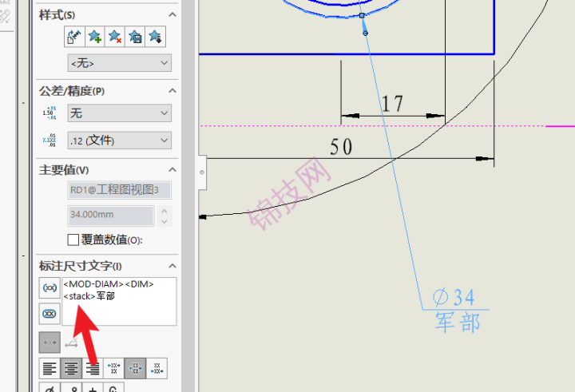Image resolution: width=575 pixels, height=392 pixels.
Task: Select the 17 dimension in the drawing
Action: [392, 104]
